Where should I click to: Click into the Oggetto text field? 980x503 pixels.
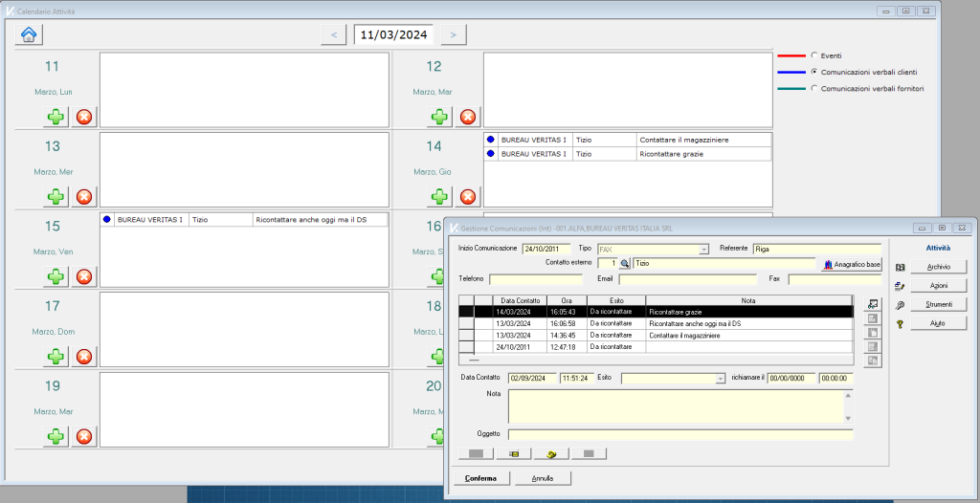[680, 434]
